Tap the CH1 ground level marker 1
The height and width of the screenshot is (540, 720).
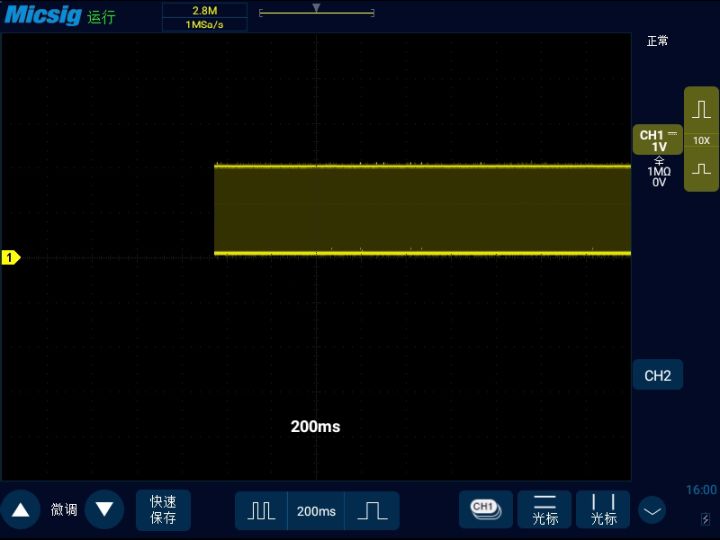click(11, 258)
